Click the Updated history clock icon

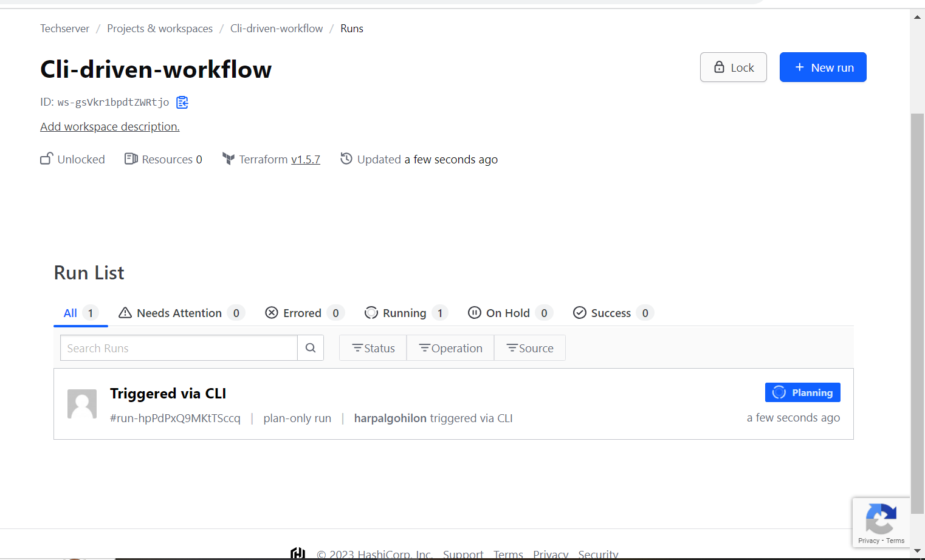pos(346,159)
